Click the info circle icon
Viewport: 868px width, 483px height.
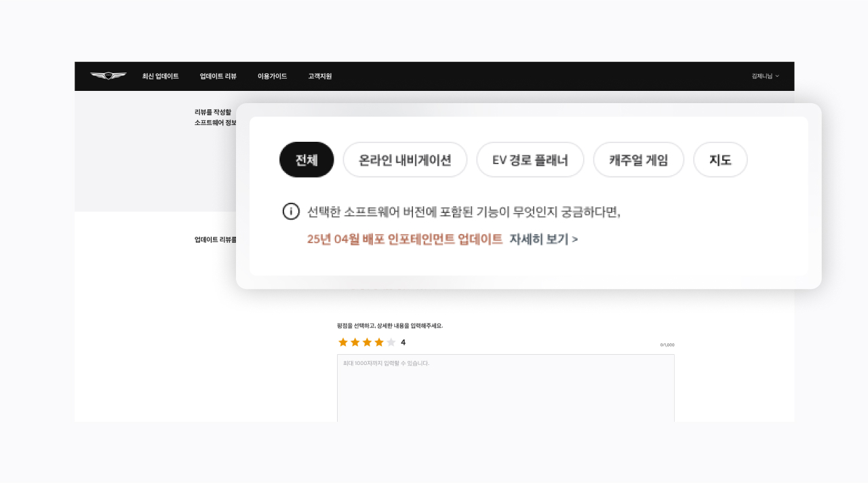[x=291, y=212]
